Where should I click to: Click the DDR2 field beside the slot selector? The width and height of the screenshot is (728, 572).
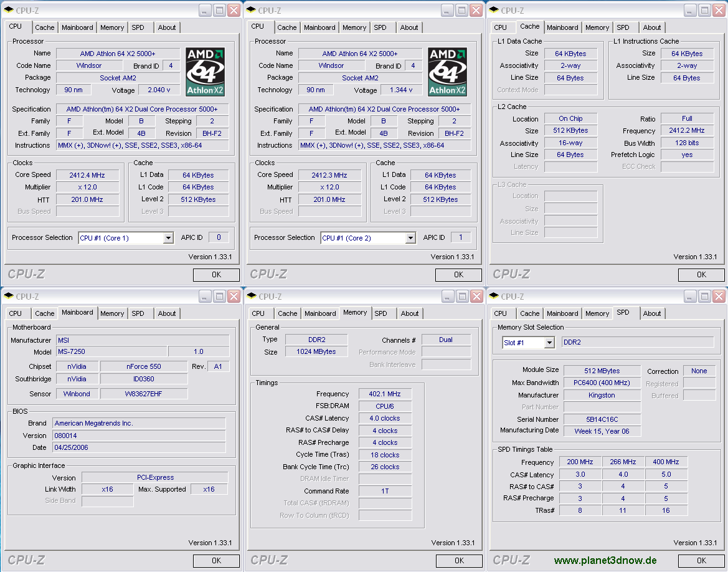(638, 343)
